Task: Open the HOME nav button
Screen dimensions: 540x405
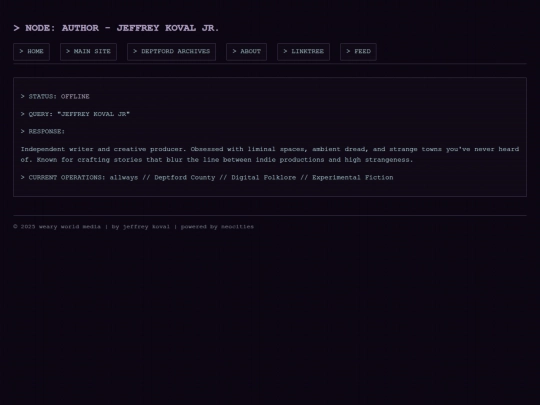Action: tap(31, 52)
